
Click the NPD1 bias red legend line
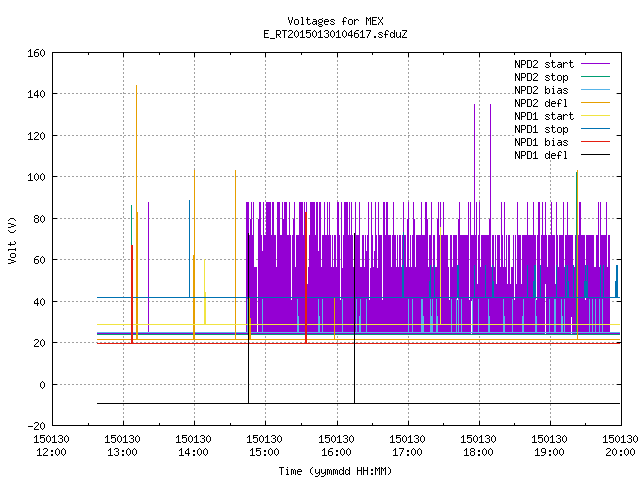tap(595, 142)
